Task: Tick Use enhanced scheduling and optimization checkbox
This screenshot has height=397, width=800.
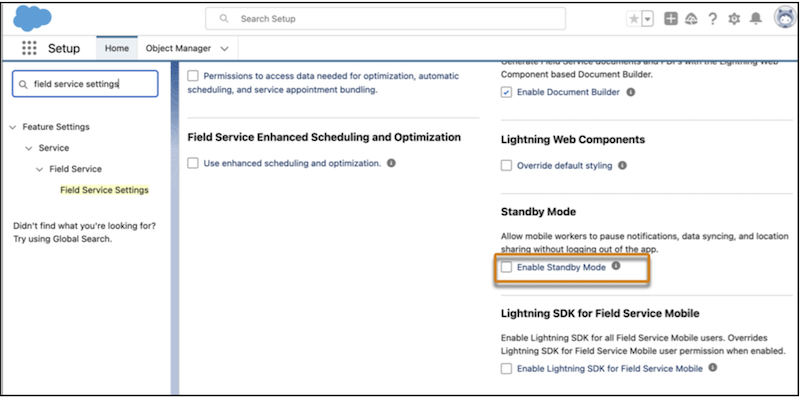Action: tap(193, 164)
